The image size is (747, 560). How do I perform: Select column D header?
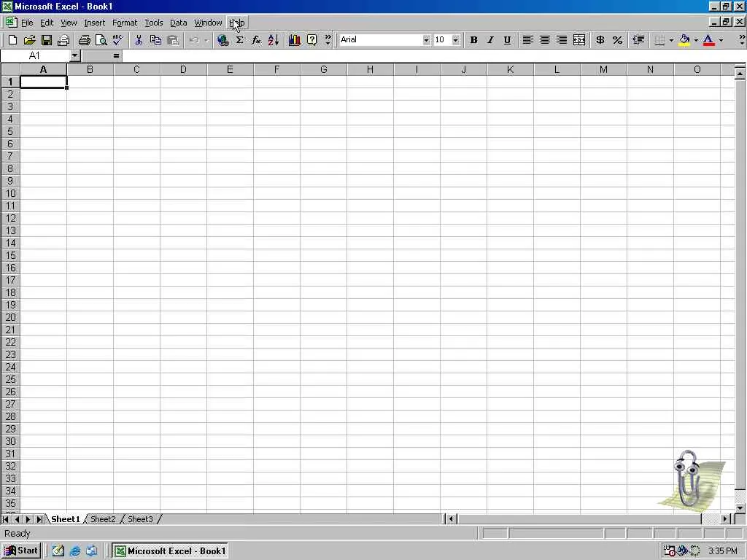pyautogui.click(x=183, y=69)
